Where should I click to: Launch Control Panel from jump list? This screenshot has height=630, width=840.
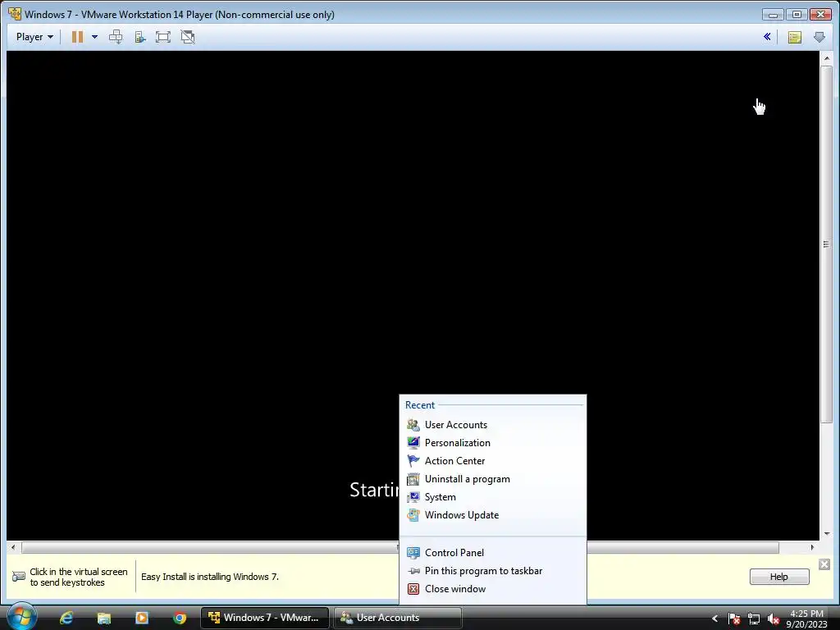point(493,553)
